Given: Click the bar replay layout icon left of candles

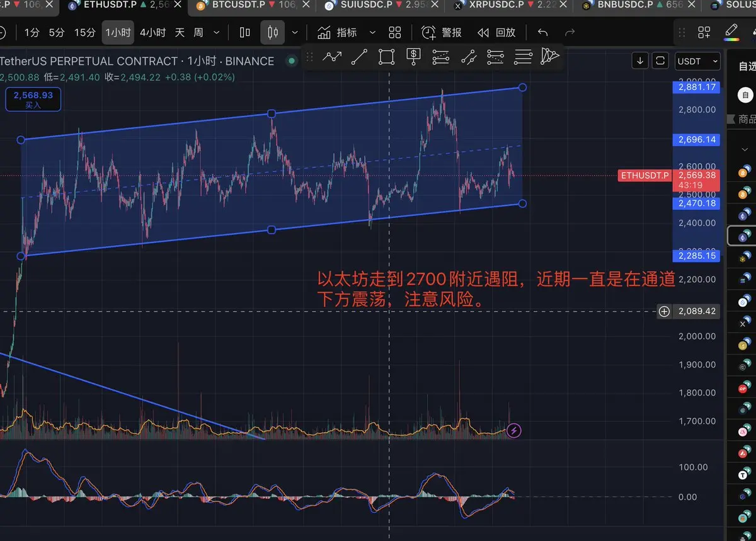Looking at the screenshot, I should [x=245, y=32].
